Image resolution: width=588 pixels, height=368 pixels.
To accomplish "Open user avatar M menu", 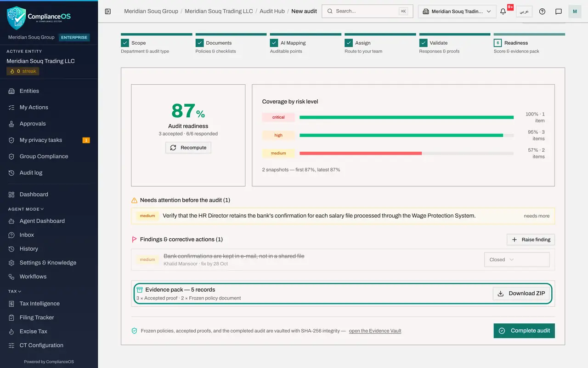I will 575,11.
